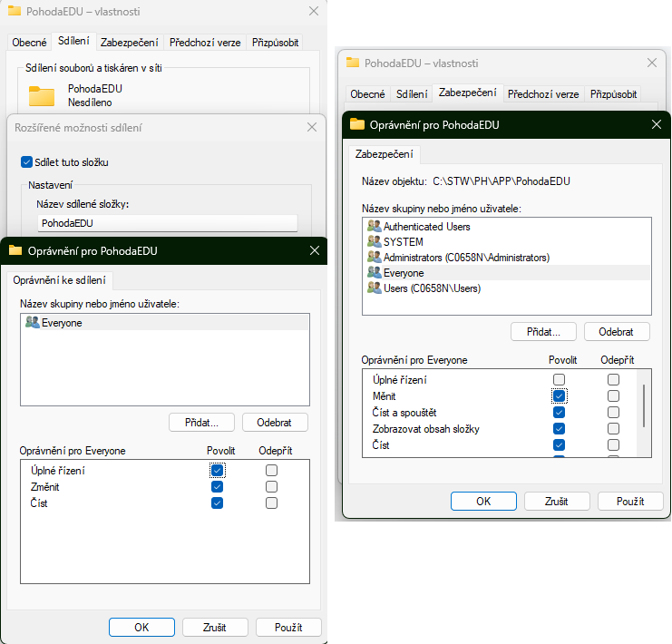Click Přidat... in security permissions dialog
This screenshot has height=644, width=672.
[543, 331]
